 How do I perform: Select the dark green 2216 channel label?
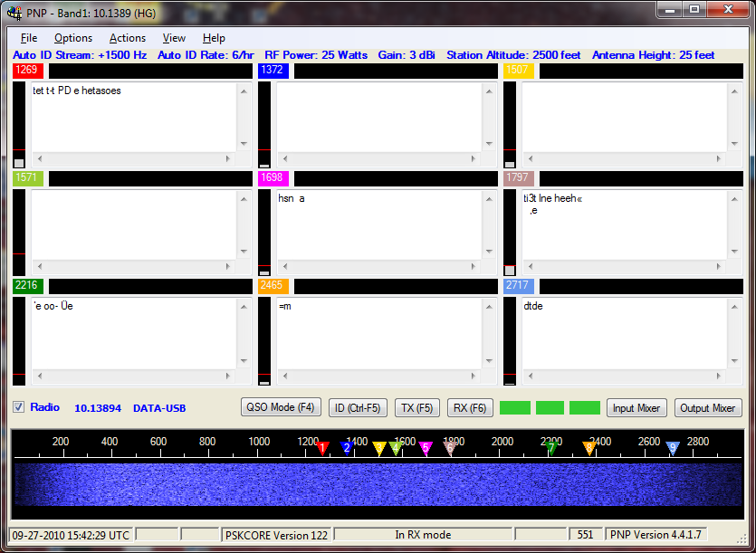27,286
